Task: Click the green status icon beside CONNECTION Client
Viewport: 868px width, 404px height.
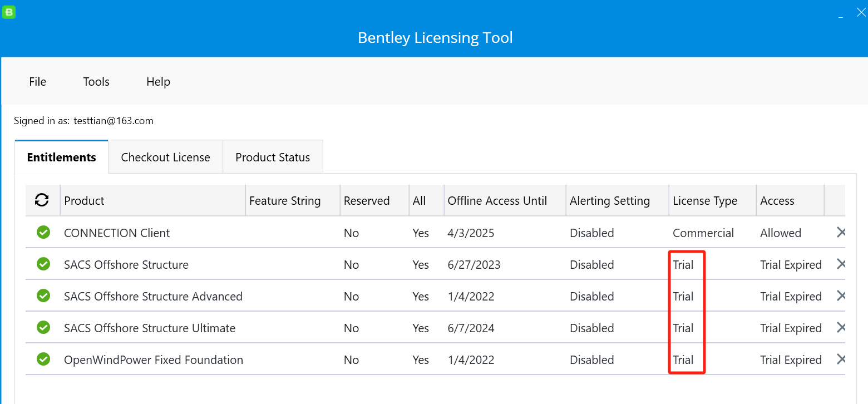Action: [x=43, y=232]
